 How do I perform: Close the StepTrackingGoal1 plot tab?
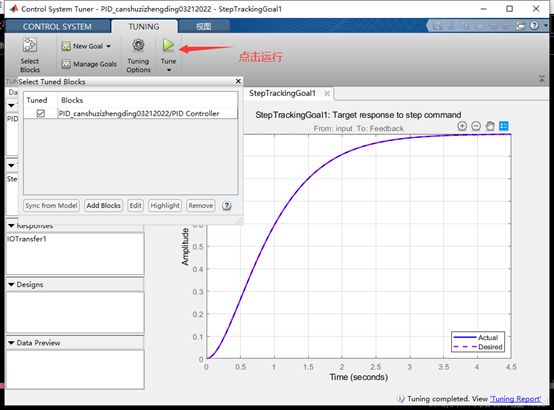point(327,93)
